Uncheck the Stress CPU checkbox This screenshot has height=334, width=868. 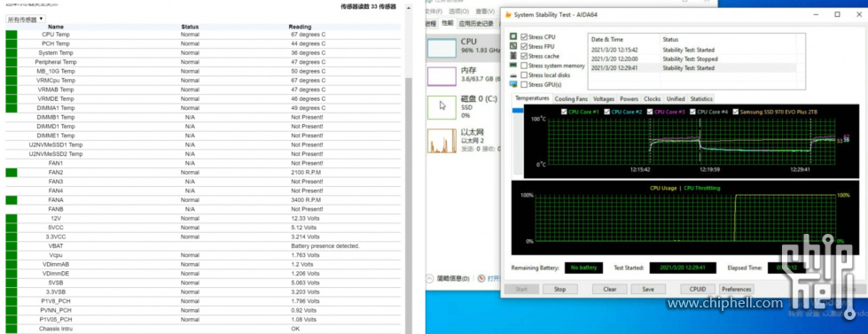[x=524, y=37]
